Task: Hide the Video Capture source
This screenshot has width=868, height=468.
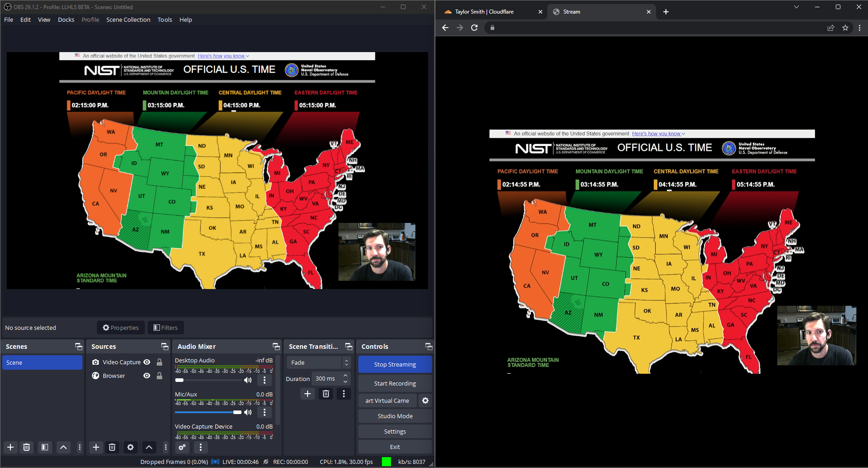Action: pyautogui.click(x=147, y=362)
